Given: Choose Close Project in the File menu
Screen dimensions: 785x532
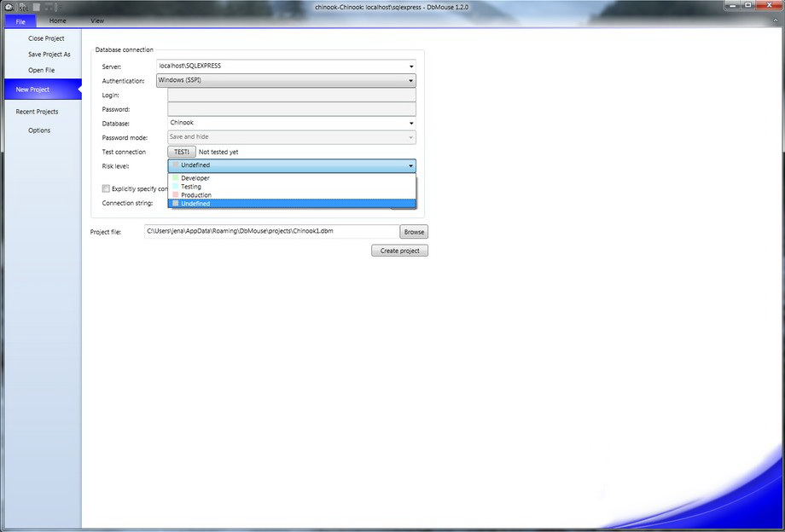Looking at the screenshot, I should pos(46,38).
